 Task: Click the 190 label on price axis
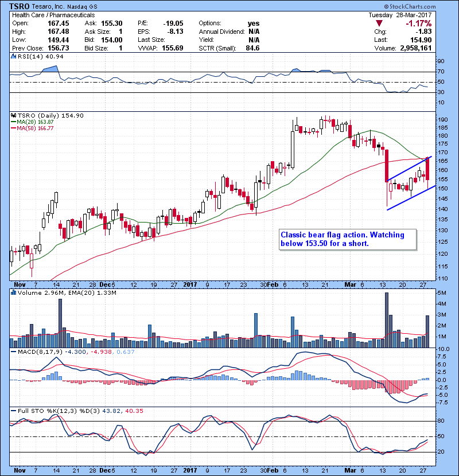(x=442, y=119)
